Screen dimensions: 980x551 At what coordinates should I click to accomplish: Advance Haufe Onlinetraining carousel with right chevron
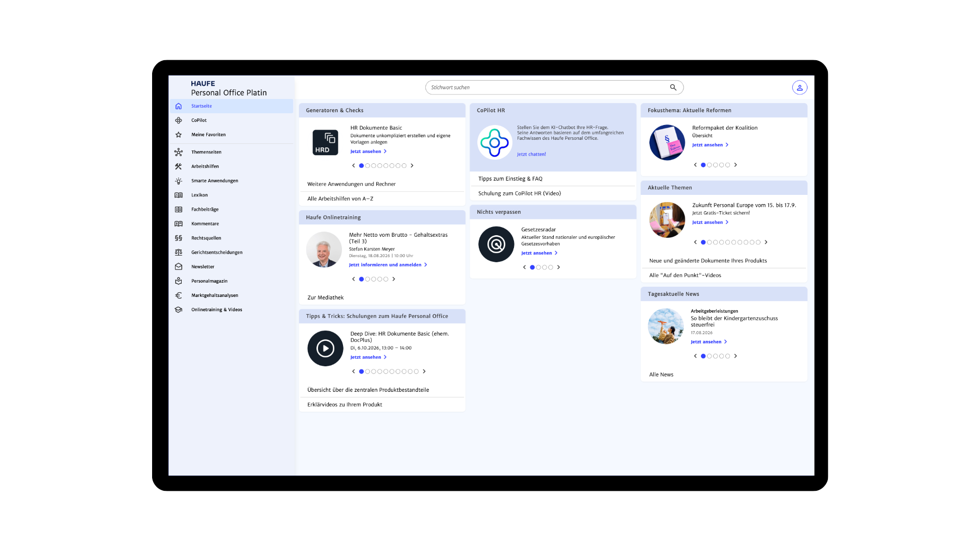[394, 279]
